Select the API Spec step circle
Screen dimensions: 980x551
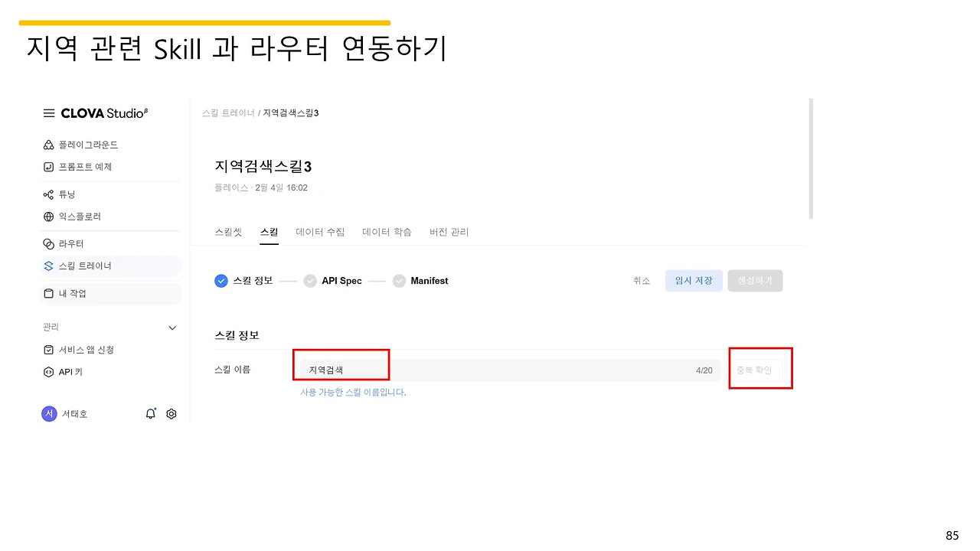coord(310,281)
